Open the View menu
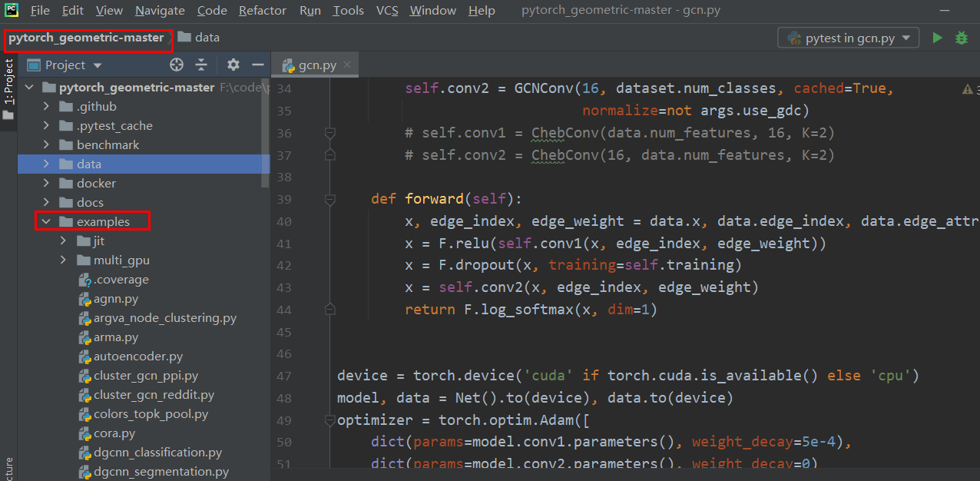Screen dimensions: 980x481 (x=109, y=11)
